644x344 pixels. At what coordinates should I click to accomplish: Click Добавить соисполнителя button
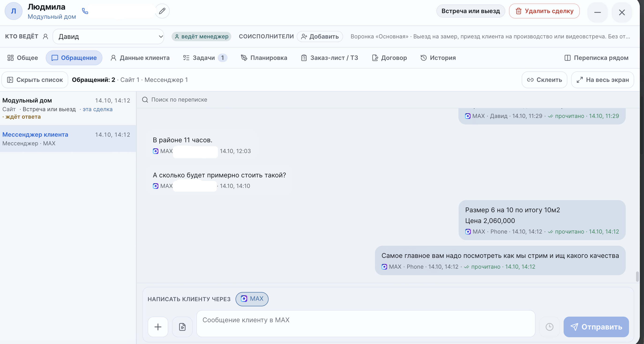pyautogui.click(x=320, y=37)
